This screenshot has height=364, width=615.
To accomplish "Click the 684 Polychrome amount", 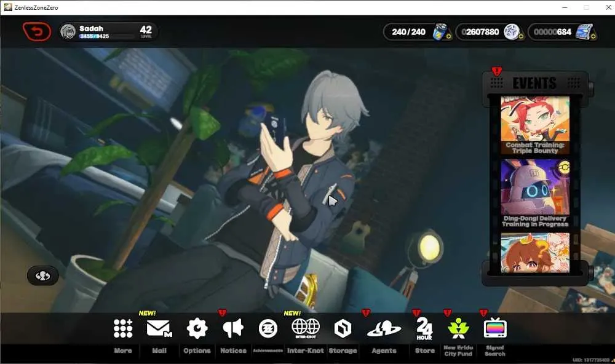I will 553,32.
